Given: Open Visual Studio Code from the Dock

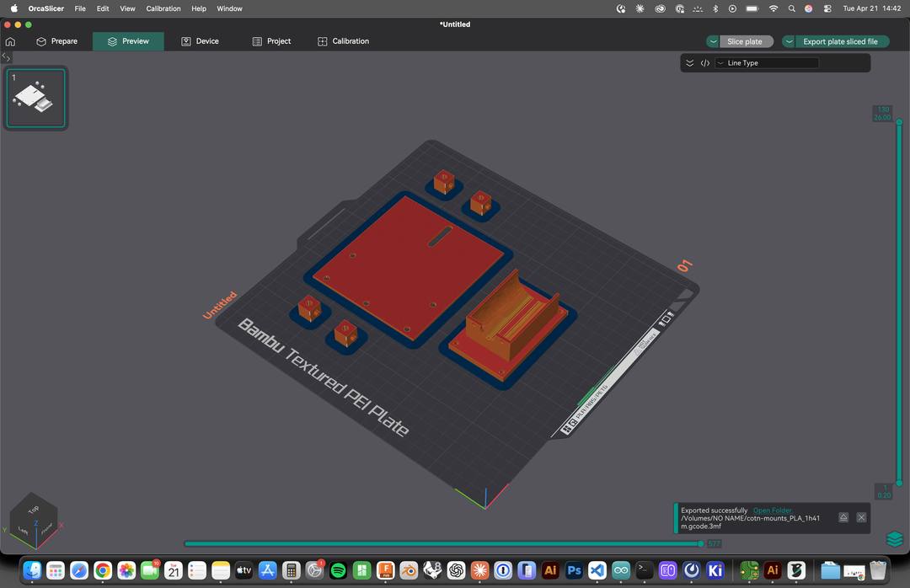Looking at the screenshot, I should pos(597,570).
